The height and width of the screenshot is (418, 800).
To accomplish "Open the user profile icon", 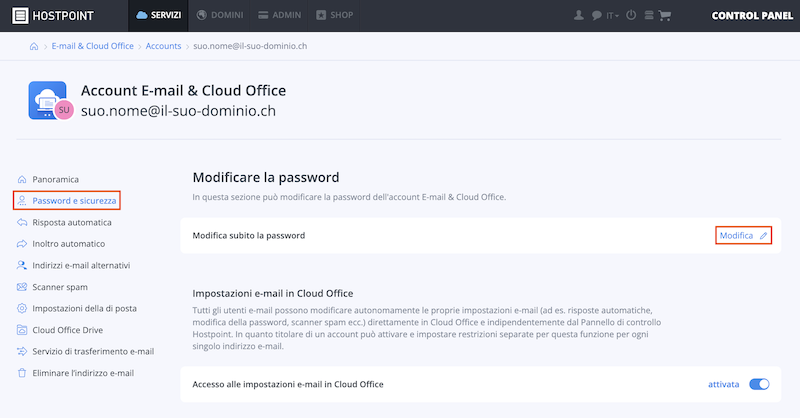I will coord(579,15).
